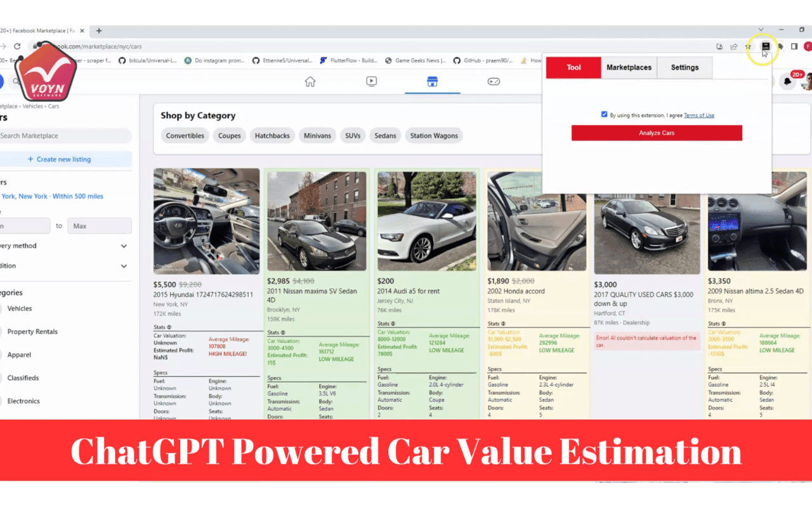Image resolution: width=812 pixels, height=508 pixels.
Task: Open the Vehicles sidebar category
Action: 19,309
